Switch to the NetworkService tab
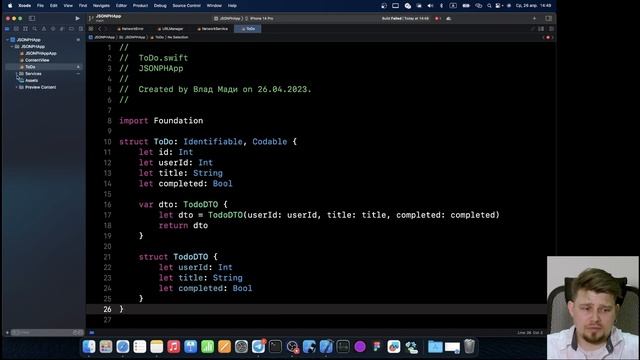The height and width of the screenshot is (360, 640). click(213, 29)
